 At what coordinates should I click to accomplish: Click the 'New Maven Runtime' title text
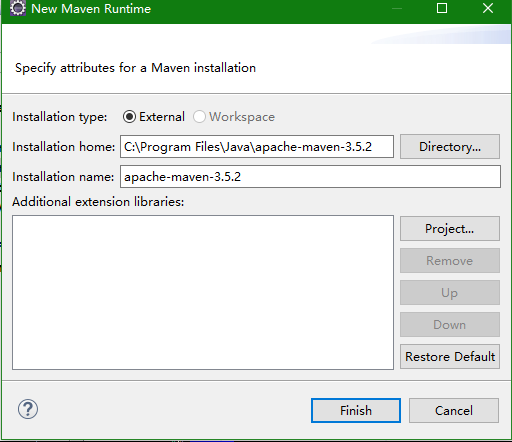pyautogui.click(x=91, y=9)
